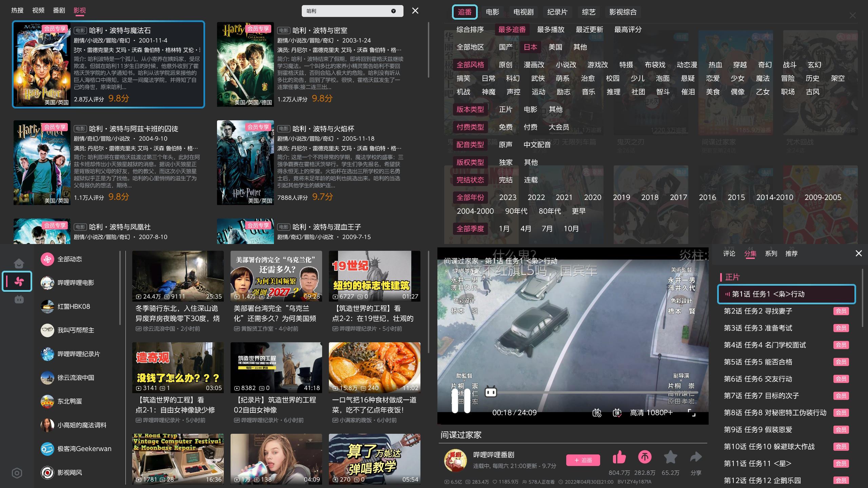Click the bilibili TV icon in sidebar
The image size is (868, 488).
point(19,299)
